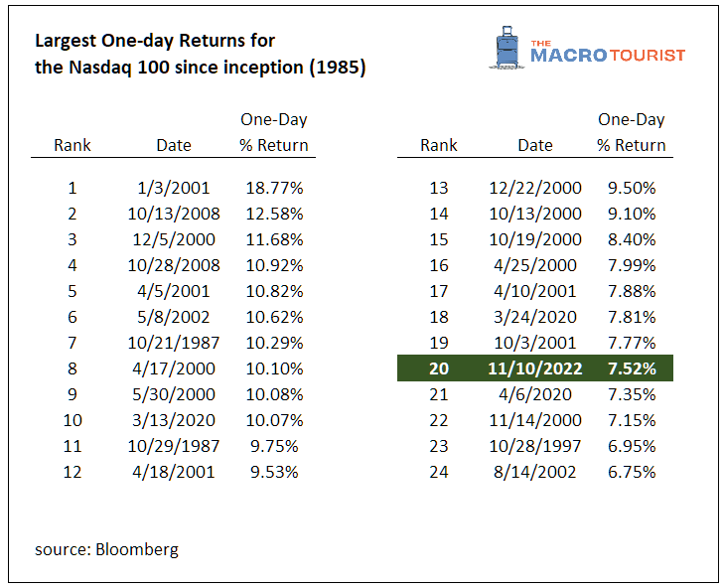Viewport: 722px width, 588px height.
Task: Select the 10/28/1997 date cell
Action: pyautogui.click(x=535, y=446)
